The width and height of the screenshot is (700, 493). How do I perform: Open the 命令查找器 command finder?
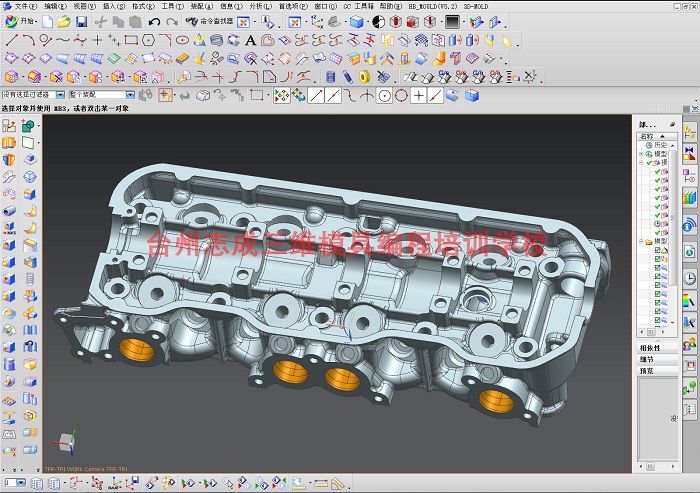point(209,21)
